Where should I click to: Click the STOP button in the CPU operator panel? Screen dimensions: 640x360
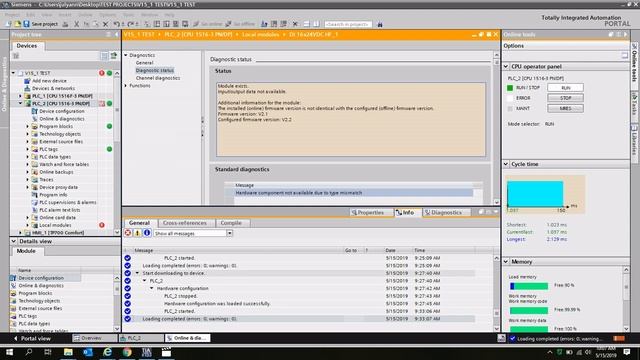[565, 98]
